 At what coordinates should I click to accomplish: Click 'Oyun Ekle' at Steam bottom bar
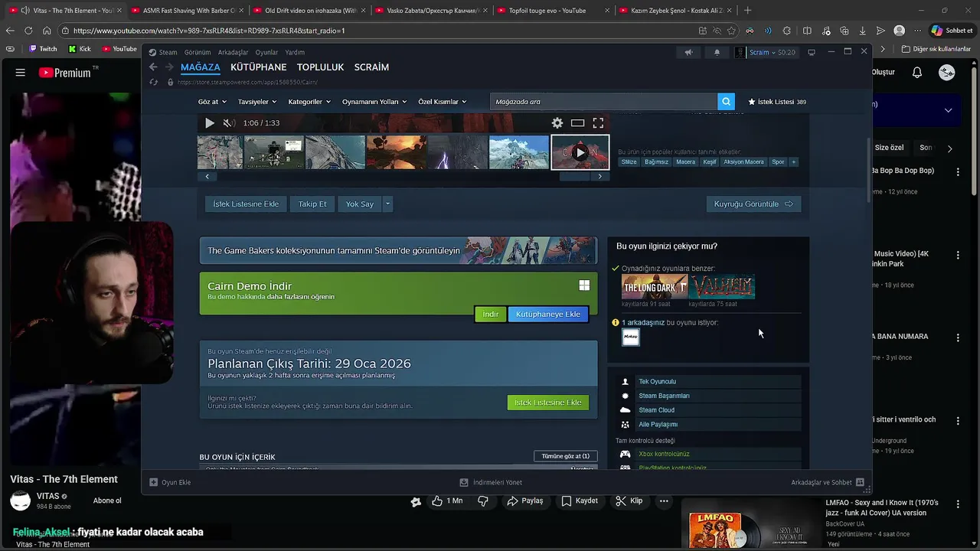[x=170, y=483]
